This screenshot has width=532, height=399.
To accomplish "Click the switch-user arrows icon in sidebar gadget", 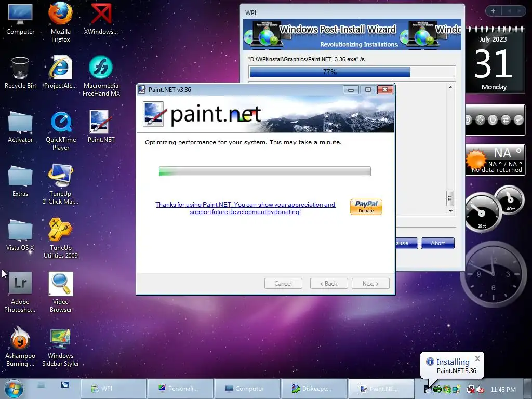I will click(506, 120).
